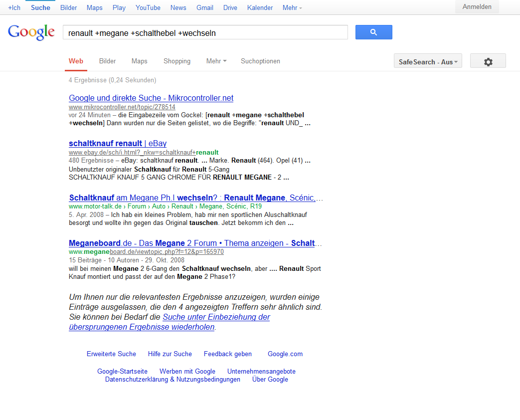Click the www.meganeboard.de/viewtopic.php URL
Viewport: 520px width, 420px height.
[146, 252]
